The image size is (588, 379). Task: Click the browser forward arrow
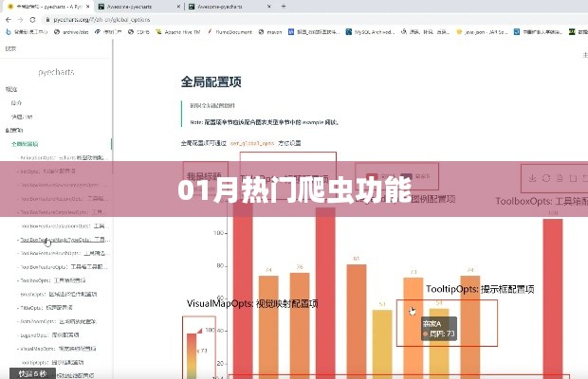[20, 20]
